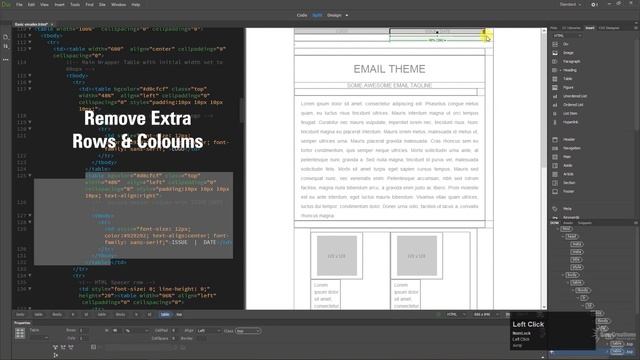Open the Standard workspace dropdown
This screenshot has width=640, height=360.
tap(570, 4)
